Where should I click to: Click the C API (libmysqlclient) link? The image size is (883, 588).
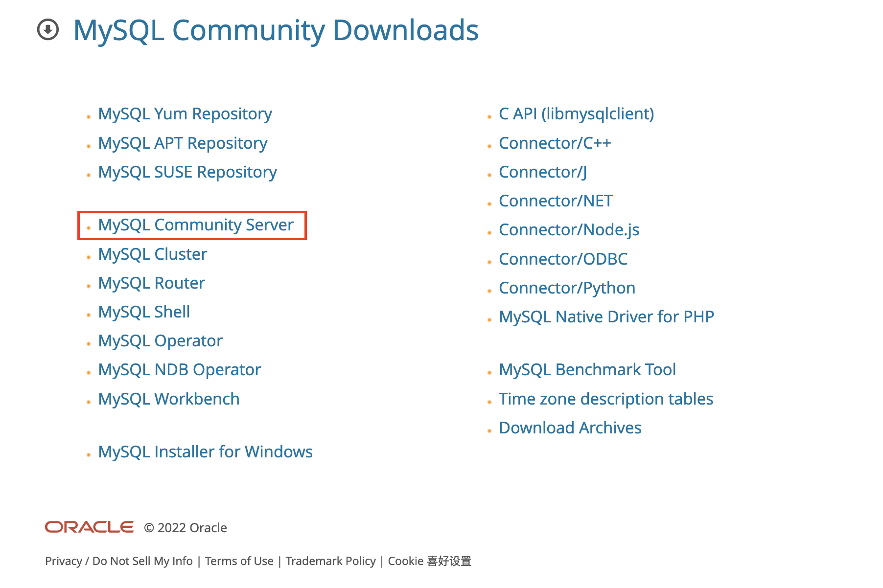[576, 114]
